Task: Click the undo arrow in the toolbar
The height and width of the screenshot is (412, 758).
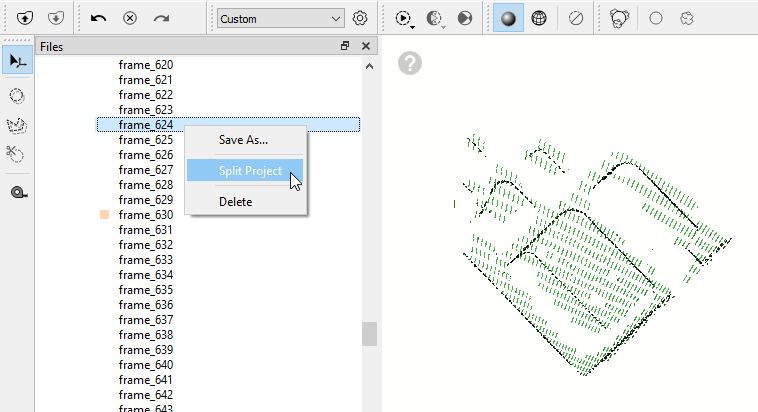Action: pyautogui.click(x=98, y=18)
